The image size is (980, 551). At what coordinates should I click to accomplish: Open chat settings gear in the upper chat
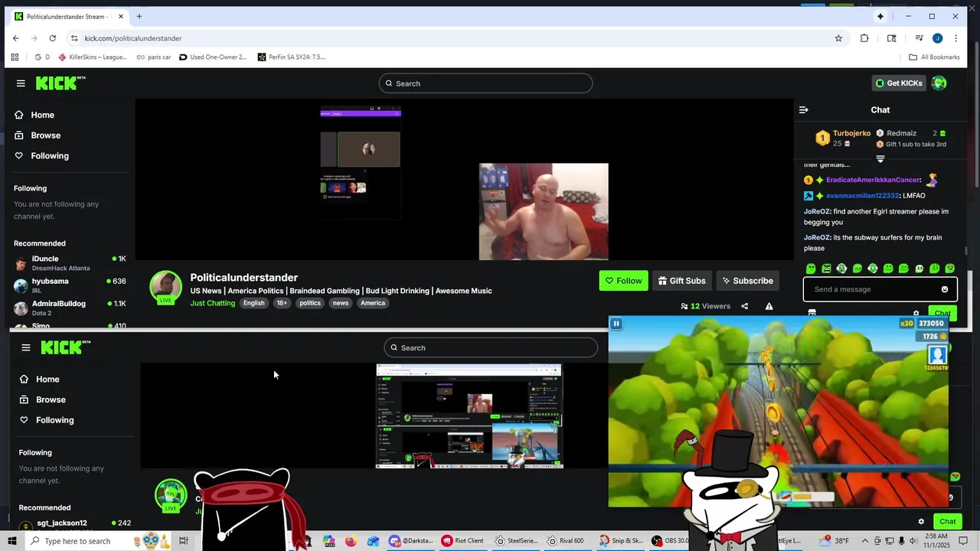pyautogui.click(x=916, y=313)
